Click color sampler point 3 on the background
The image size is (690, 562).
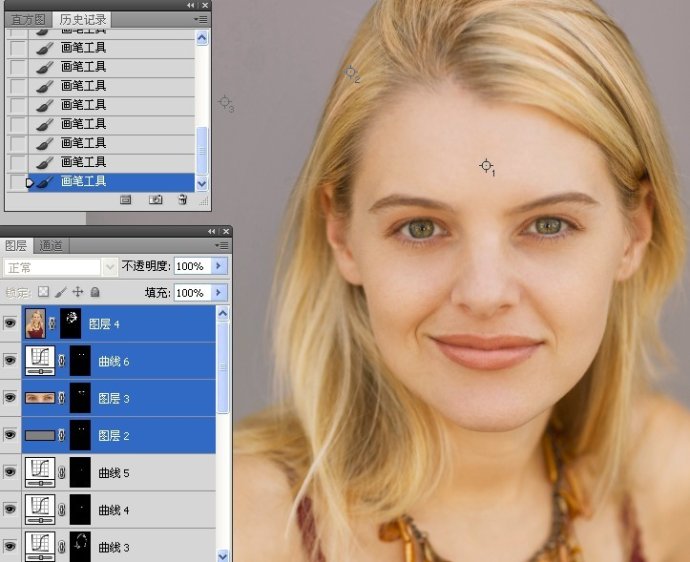coord(225,102)
